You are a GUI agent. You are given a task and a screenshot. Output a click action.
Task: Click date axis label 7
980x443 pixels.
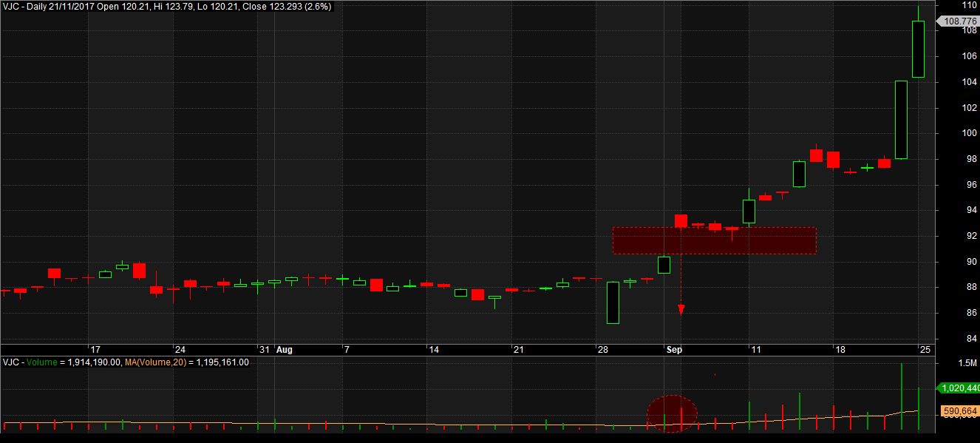pos(347,350)
